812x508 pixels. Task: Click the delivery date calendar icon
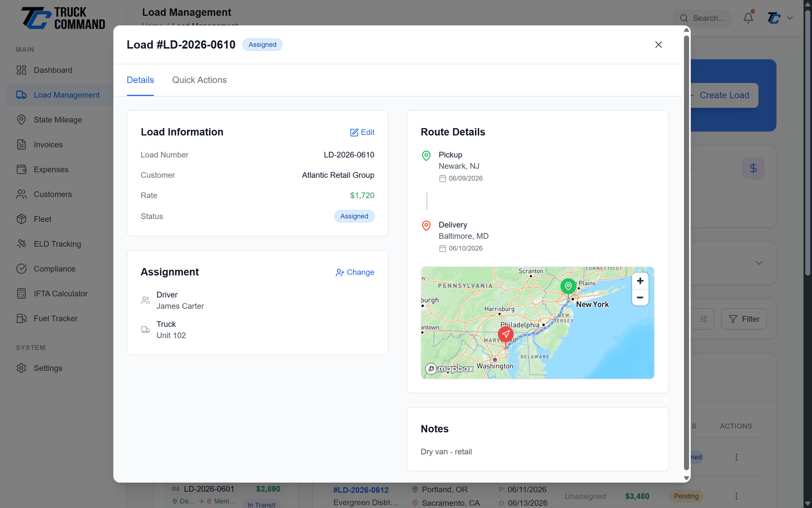point(442,248)
